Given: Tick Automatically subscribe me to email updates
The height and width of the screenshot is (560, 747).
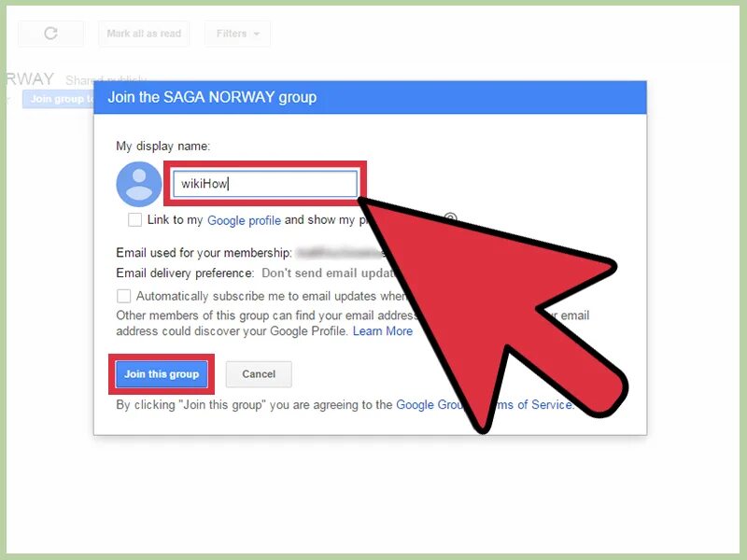Looking at the screenshot, I should click(x=124, y=296).
